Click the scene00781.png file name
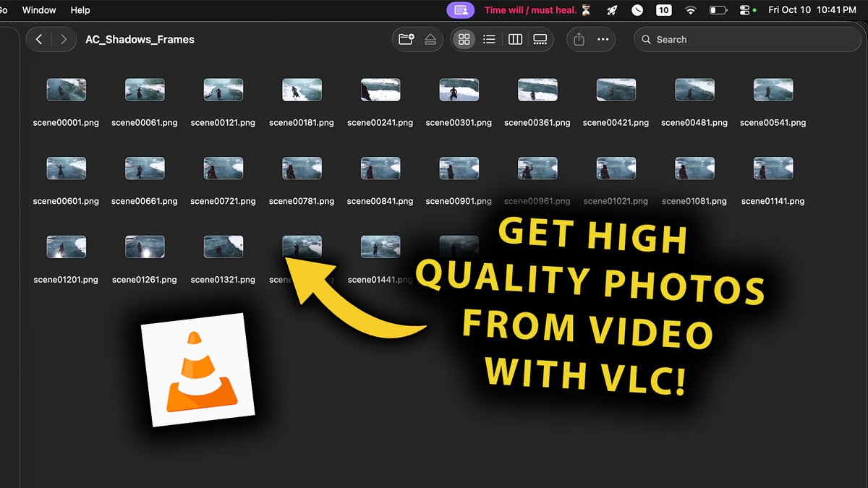This screenshot has width=868, height=488. coord(302,201)
